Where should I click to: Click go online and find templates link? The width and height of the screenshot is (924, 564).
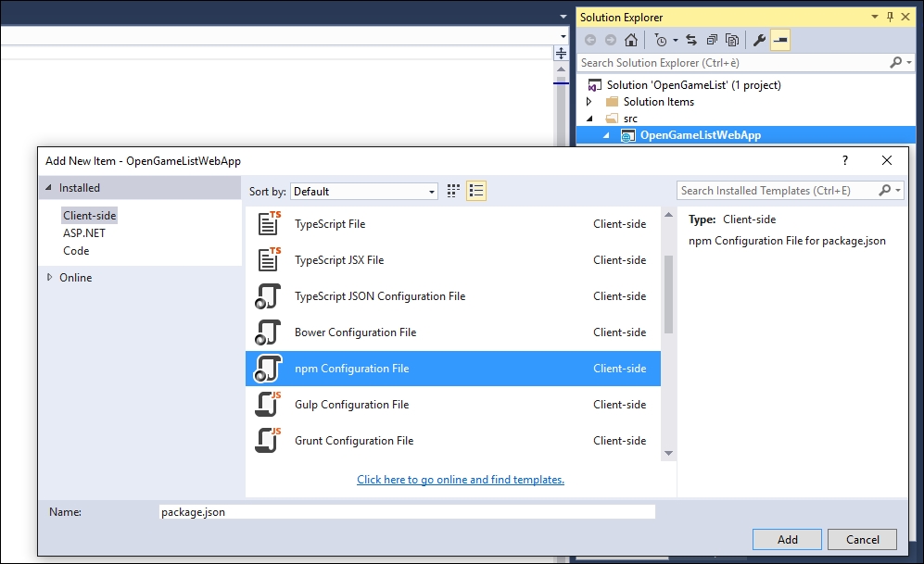coord(461,479)
